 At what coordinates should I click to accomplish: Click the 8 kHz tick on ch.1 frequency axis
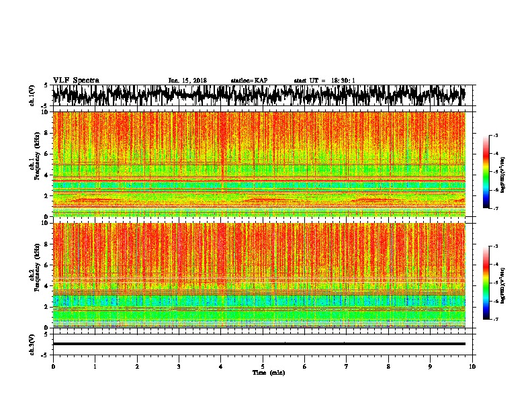[x=48, y=133]
